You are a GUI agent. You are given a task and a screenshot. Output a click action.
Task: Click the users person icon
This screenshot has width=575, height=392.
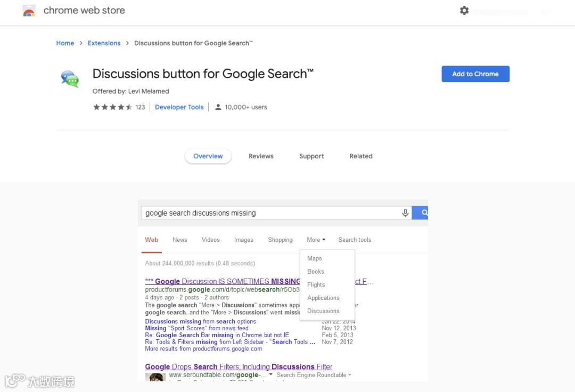pyautogui.click(x=218, y=107)
